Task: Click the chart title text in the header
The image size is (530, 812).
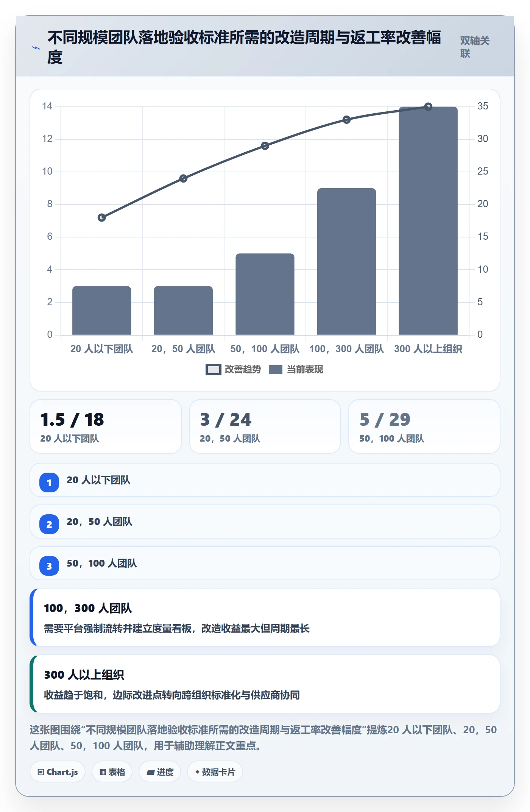Action: (x=244, y=47)
